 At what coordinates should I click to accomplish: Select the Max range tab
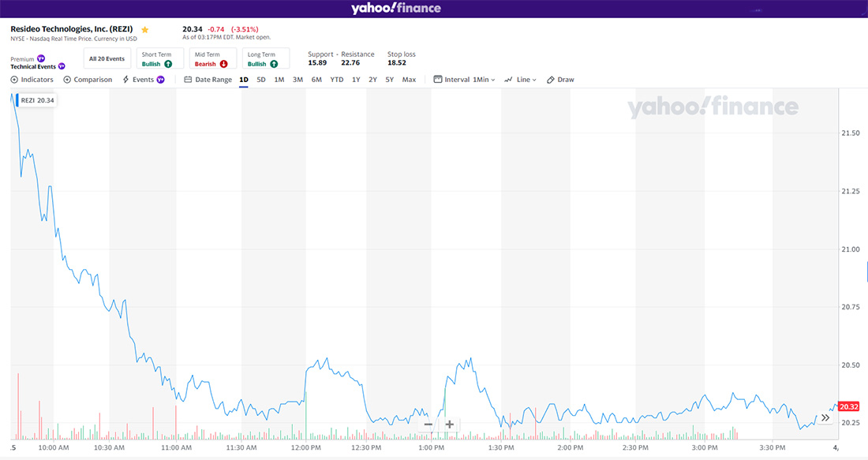coord(409,80)
